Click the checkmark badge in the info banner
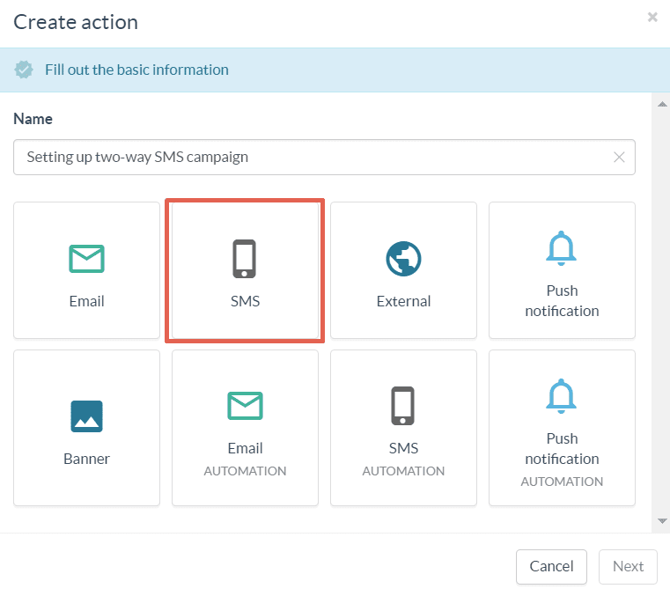670x596 pixels. tap(24, 70)
